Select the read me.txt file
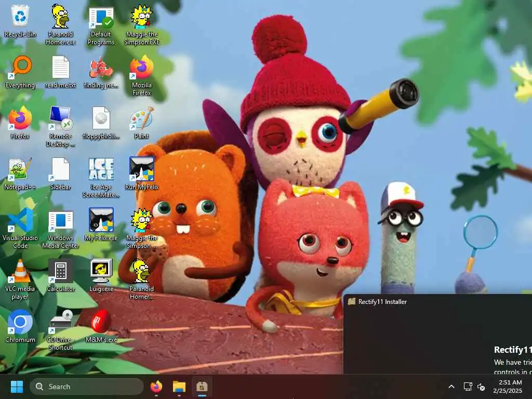This screenshot has height=399, width=532. [x=60, y=72]
